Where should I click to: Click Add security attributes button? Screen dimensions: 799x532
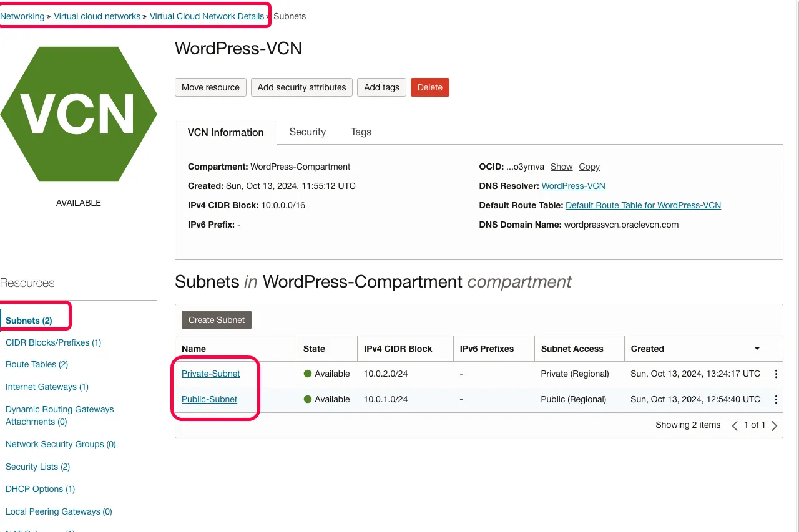coord(301,87)
